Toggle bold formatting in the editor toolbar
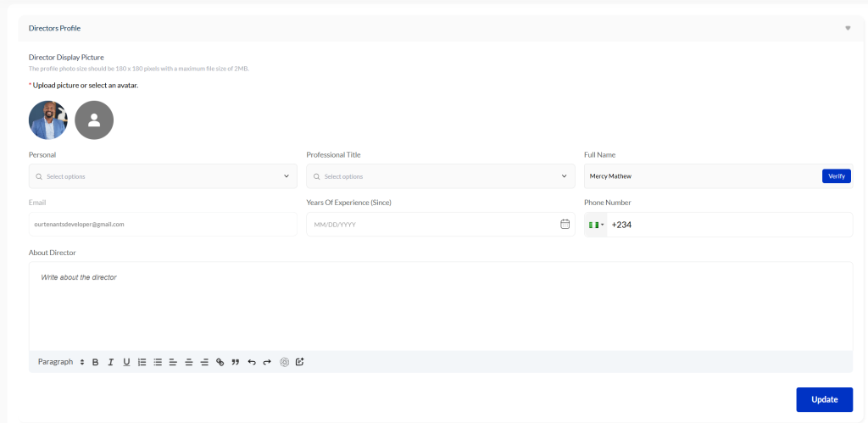The width and height of the screenshot is (868, 423). coord(96,362)
